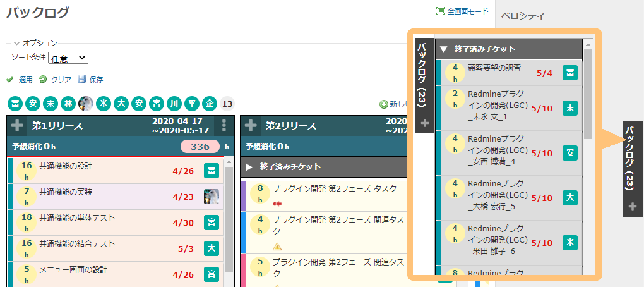Click 大 assignee on 大橋 宏行_5 card
644x287 pixels.
click(570, 198)
